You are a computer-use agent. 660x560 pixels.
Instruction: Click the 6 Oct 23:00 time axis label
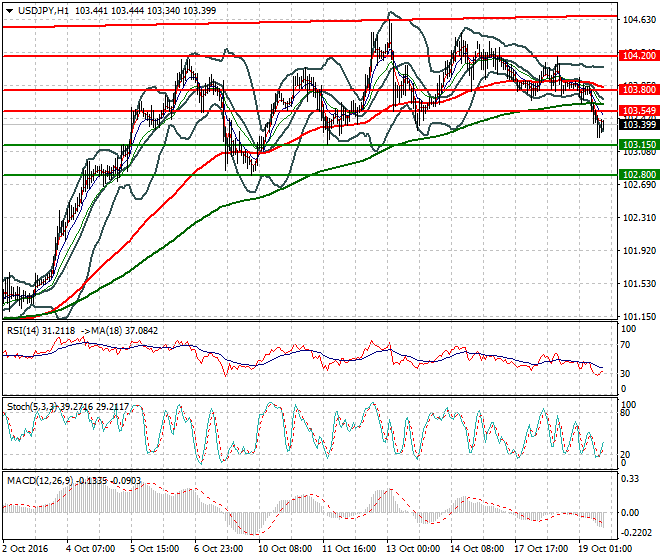pyautogui.click(x=218, y=549)
